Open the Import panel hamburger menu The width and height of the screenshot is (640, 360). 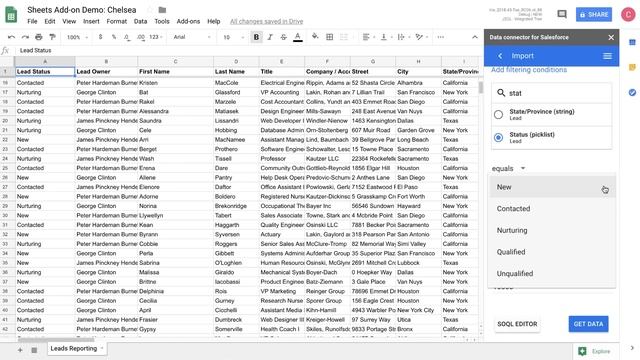coord(607,56)
